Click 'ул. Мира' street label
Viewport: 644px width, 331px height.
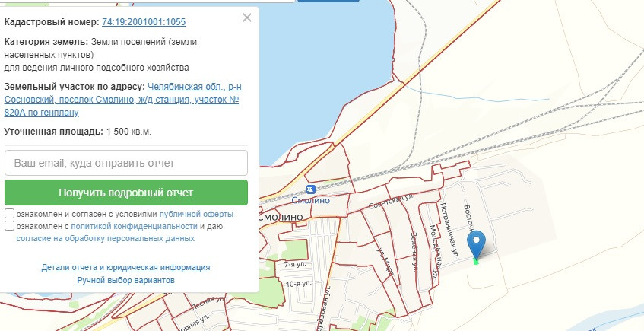385,262
